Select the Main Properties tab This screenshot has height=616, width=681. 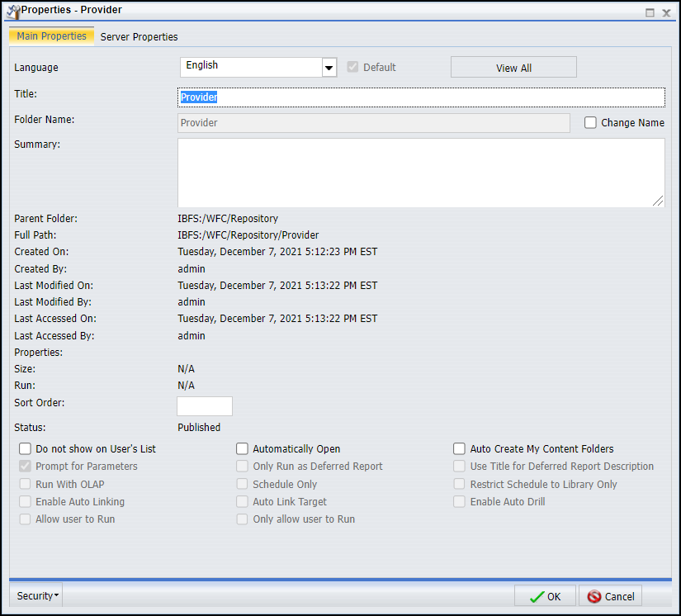[51, 36]
